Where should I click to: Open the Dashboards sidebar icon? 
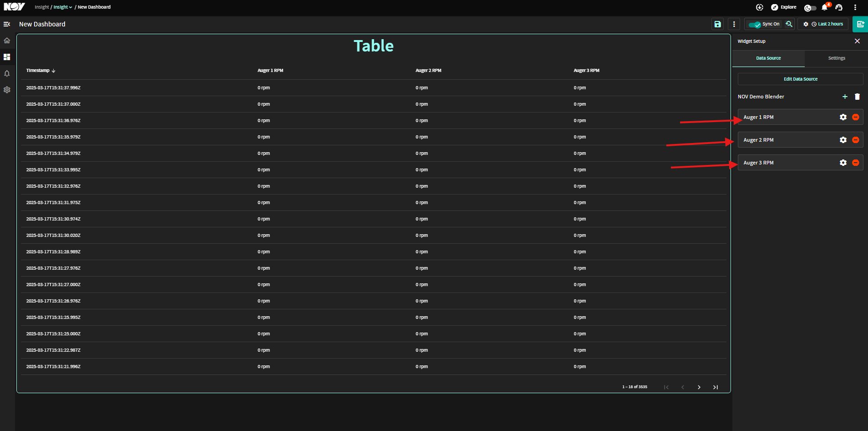pos(7,57)
